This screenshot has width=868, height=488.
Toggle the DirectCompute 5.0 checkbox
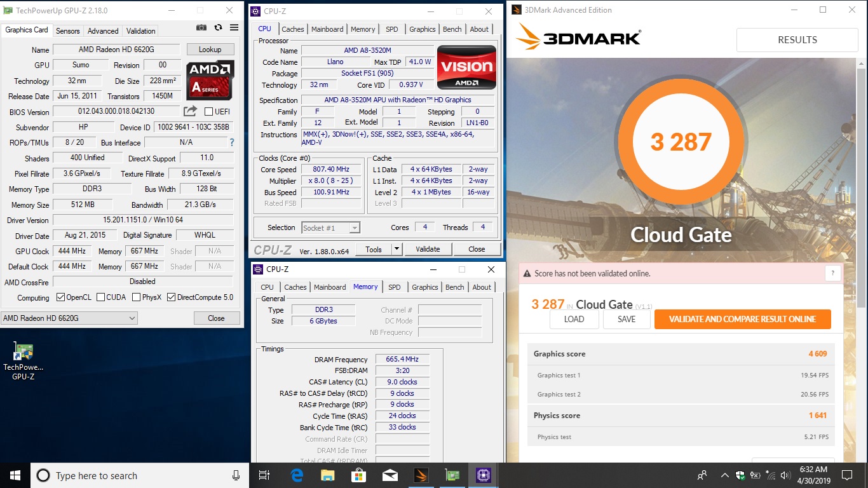point(172,297)
